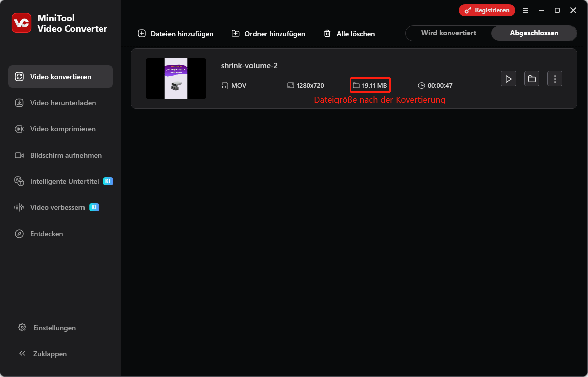
Task: Open Bildschirm aufnehmen
Action: [60, 155]
